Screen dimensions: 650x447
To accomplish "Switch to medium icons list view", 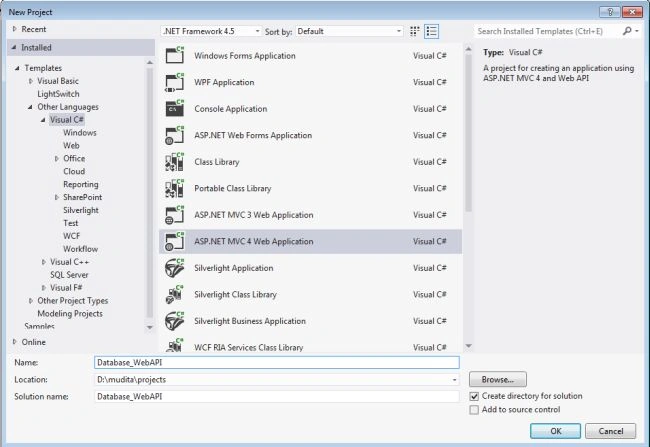I will point(431,31).
